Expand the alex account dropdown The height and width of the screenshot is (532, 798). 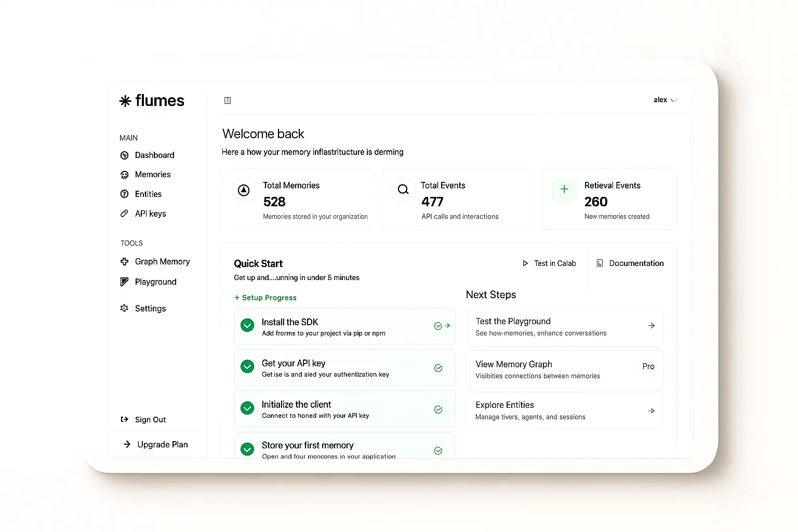tap(664, 100)
